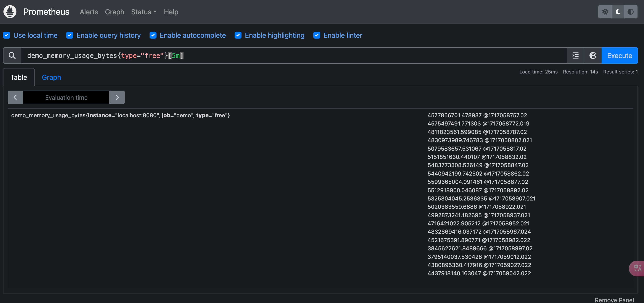Switch to dark theme moon icon
Image resolution: width=644 pixels, height=303 pixels.
coord(618,12)
